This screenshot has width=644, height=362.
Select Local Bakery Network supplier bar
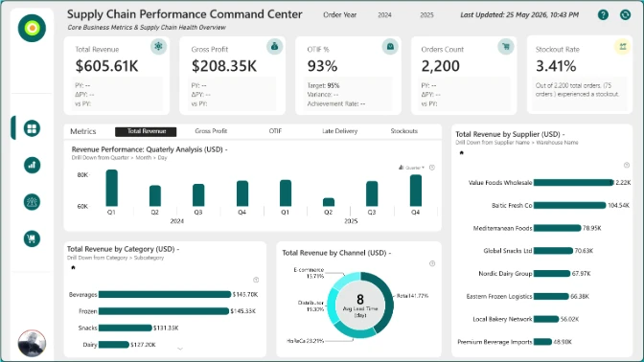tap(546, 319)
